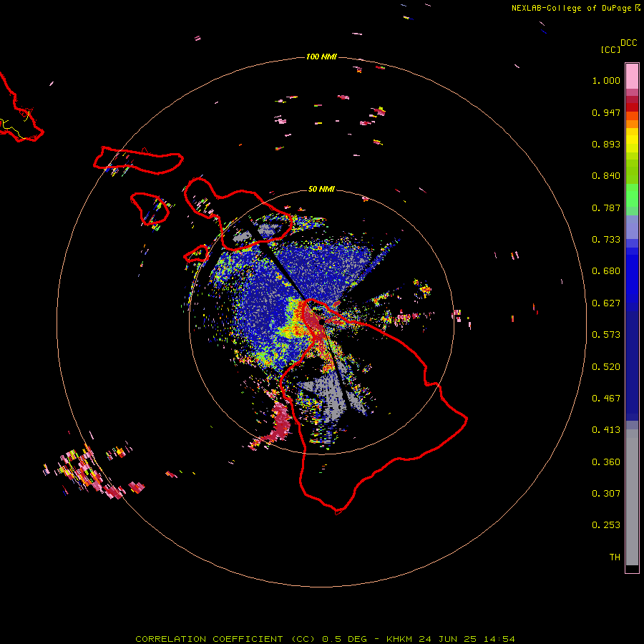Click the 0.787 legend value
Viewport: 644px width, 644px height.
[x=606, y=208]
